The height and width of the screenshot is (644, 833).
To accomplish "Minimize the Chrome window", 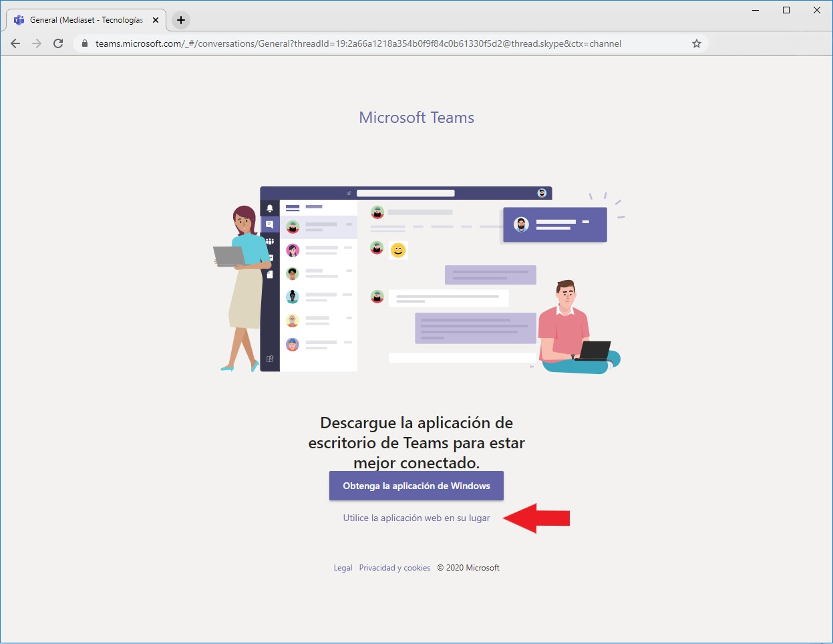I will (756, 10).
